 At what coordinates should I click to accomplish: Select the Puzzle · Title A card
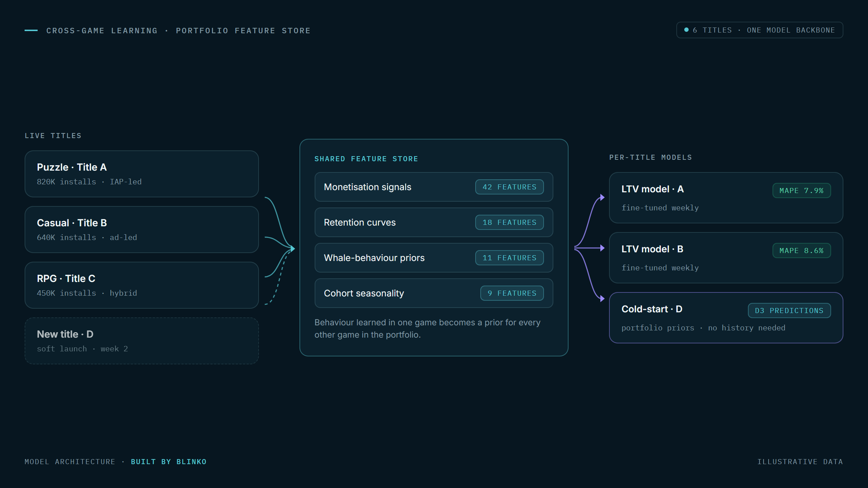(142, 174)
